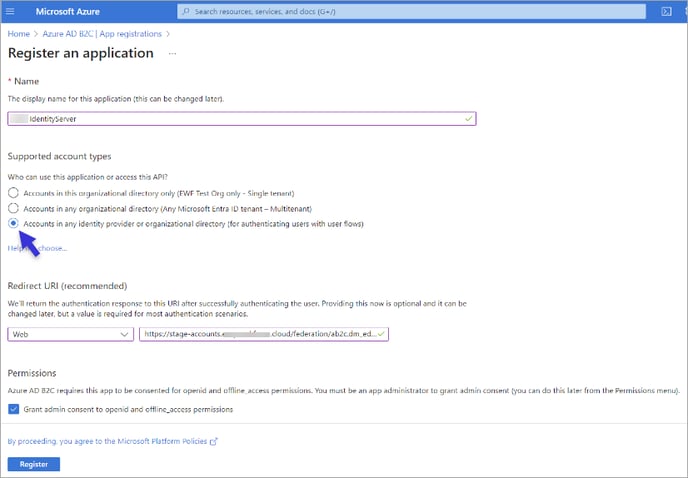Click the Register button
The width and height of the screenshot is (688, 478).
[34, 464]
